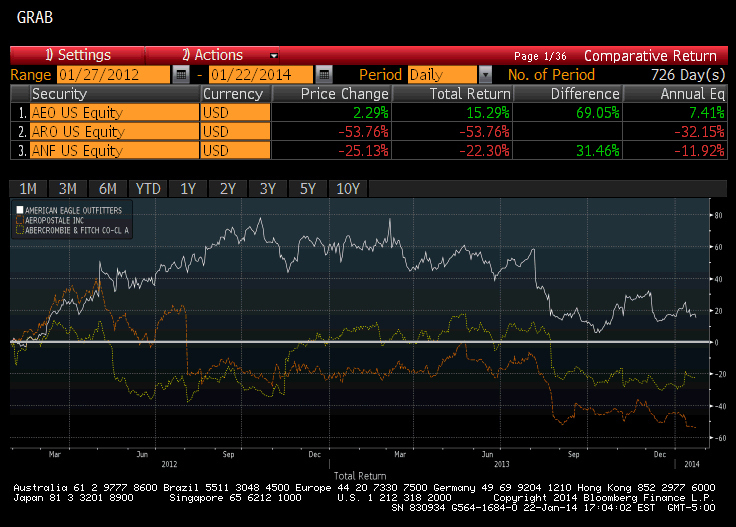Click AEO annual equivalent 7.41% value
Viewport: 736px width, 527px height.
click(x=706, y=113)
